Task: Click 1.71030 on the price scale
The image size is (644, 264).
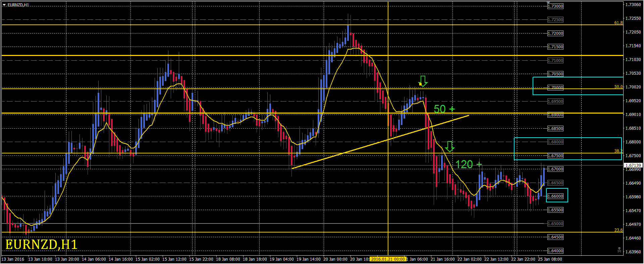Action: [633, 60]
